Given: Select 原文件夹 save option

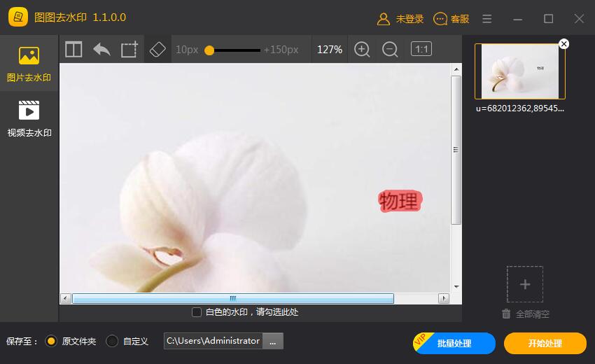Looking at the screenshot, I should point(51,341).
